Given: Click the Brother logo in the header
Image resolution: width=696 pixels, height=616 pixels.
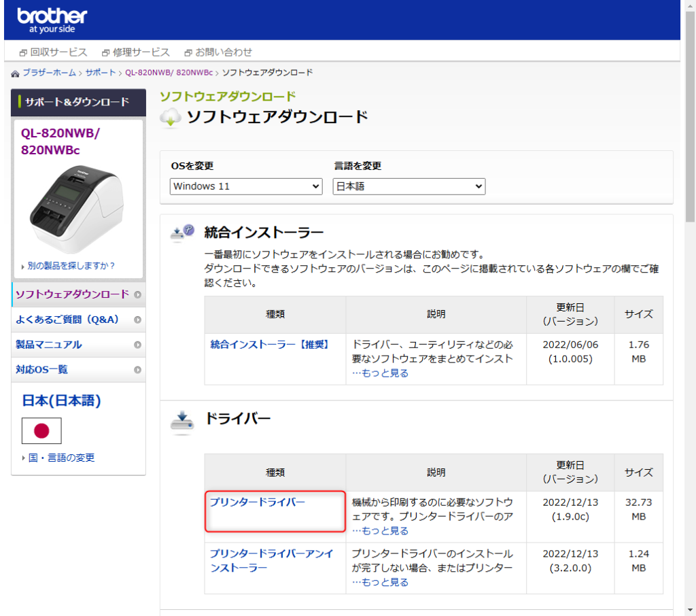Looking at the screenshot, I should click(52, 20).
